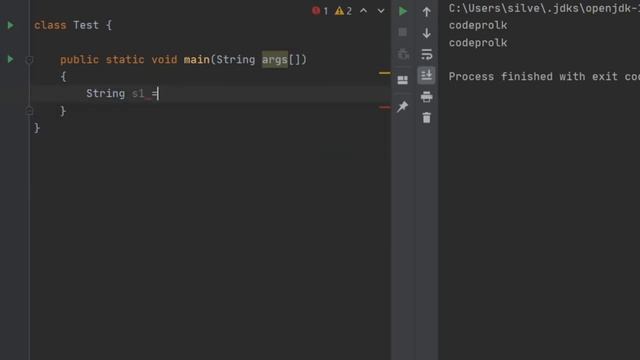Collapse the main method fold marker
640x360 pixels.
pos(29,60)
